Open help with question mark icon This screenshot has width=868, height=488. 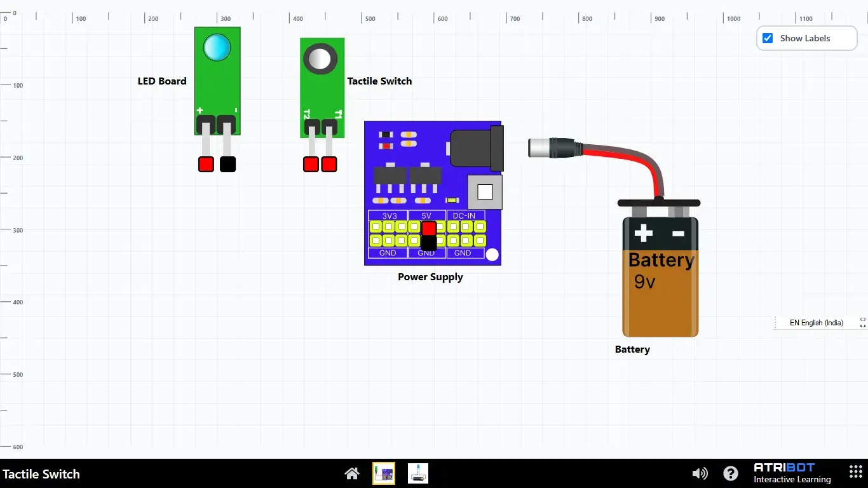(x=731, y=473)
